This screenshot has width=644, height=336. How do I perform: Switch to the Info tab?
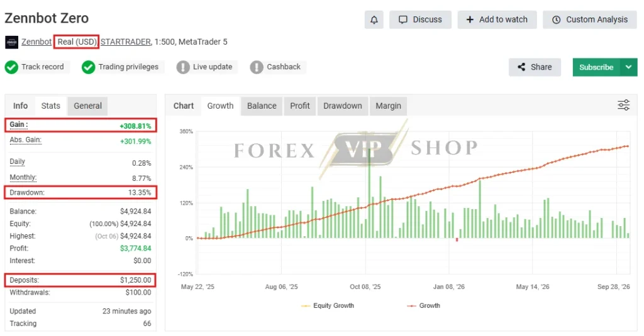[x=20, y=106]
